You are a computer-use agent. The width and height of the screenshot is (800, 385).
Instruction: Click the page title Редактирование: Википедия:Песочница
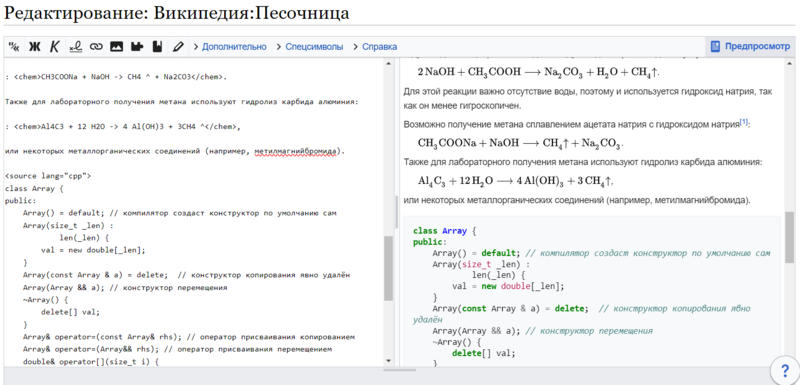pos(177,13)
